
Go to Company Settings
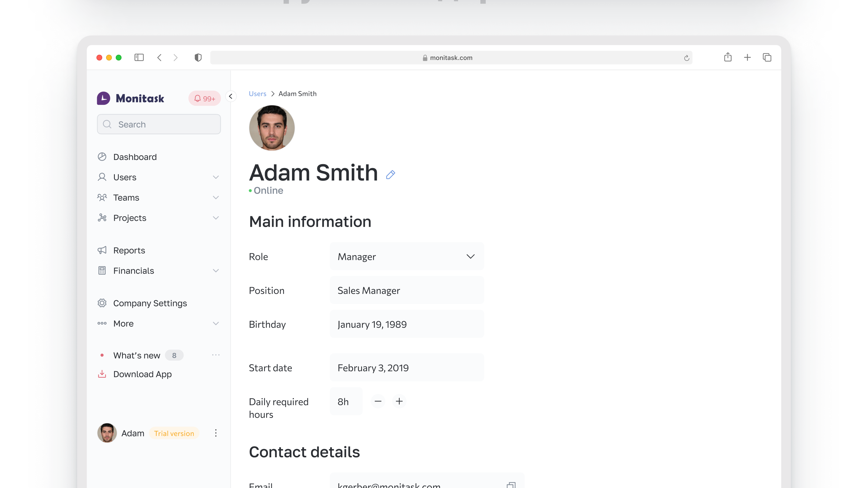tap(149, 303)
